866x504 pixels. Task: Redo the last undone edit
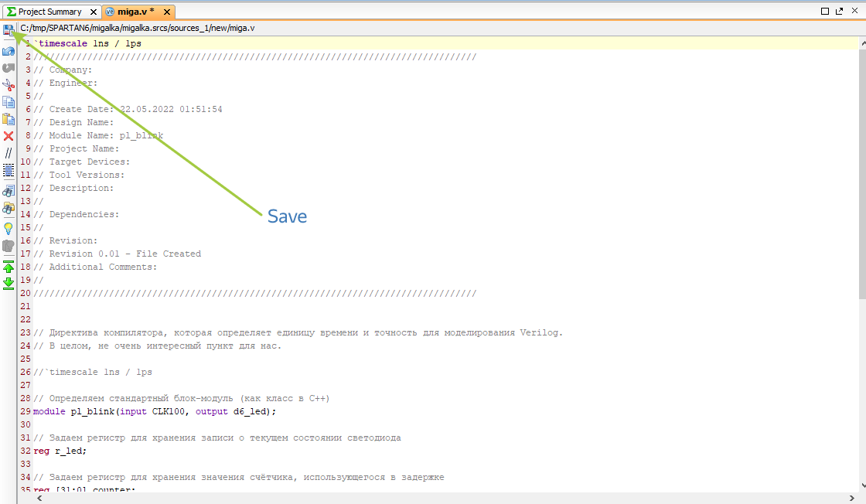coord(9,68)
